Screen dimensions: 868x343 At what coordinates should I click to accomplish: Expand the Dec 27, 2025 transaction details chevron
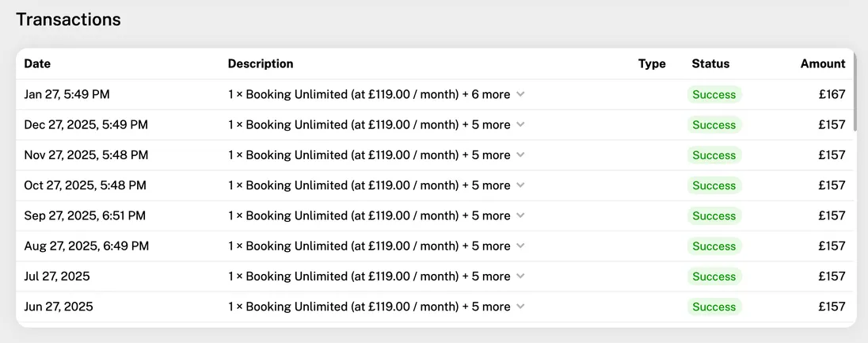tap(520, 125)
